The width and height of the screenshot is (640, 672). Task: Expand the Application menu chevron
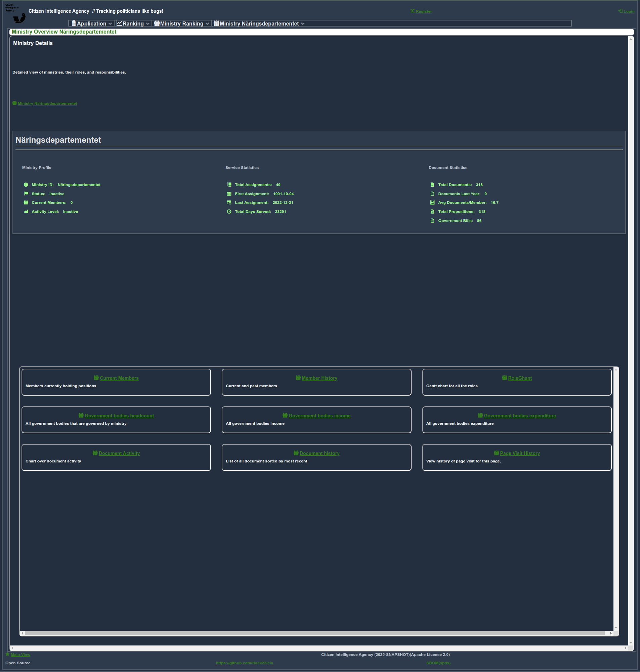click(x=110, y=24)
